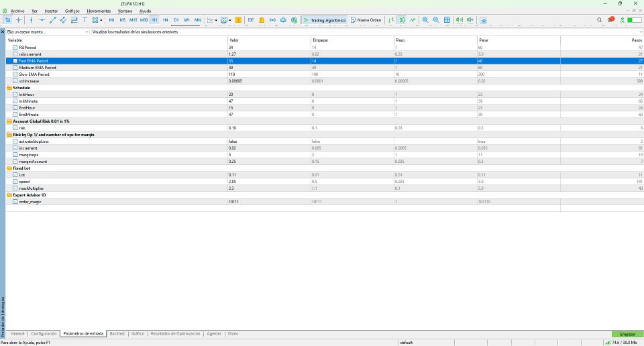Toggle the RSIPeriod checkbox
Screen dimensions: 644x346
point(15,47)
